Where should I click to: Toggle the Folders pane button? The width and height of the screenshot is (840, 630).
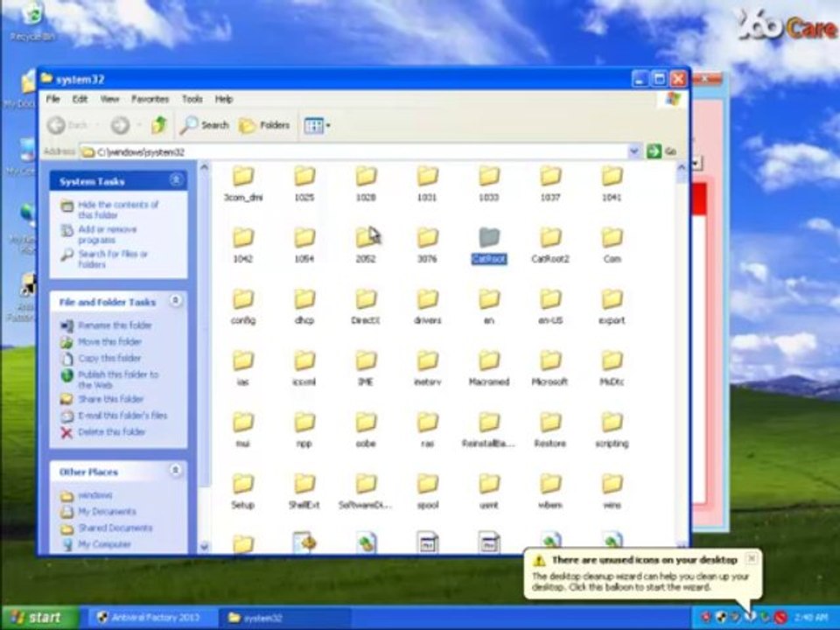264,125
